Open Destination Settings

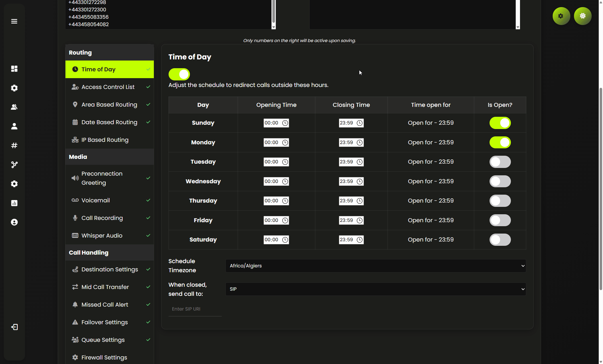coord(109,269)
